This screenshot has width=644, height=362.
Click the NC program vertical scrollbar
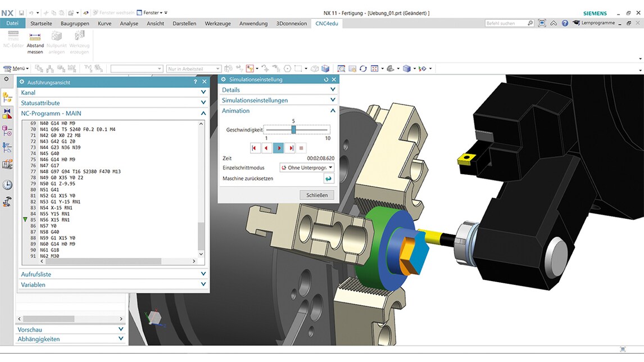201,236
